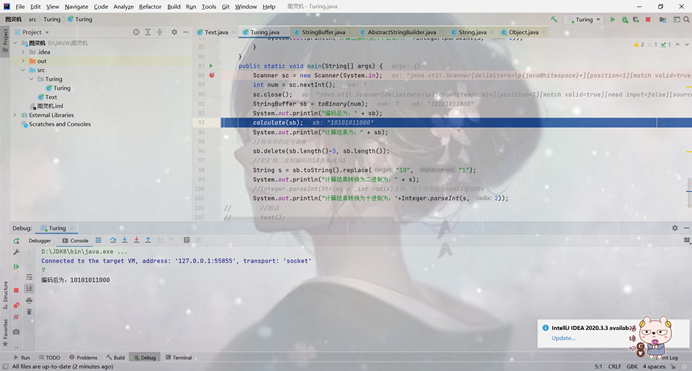Click Step Out icon
The width and height of the screenshot is (692, 371).
click(x=148, y=240)
